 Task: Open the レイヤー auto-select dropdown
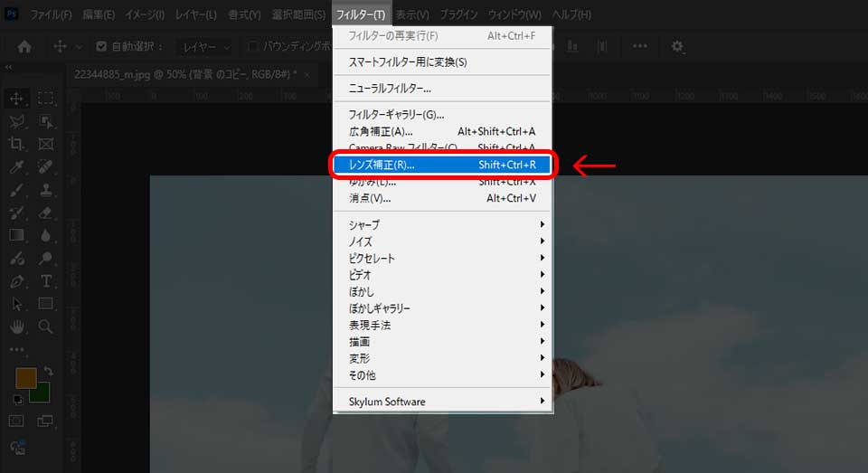click(x=205, y=47)
